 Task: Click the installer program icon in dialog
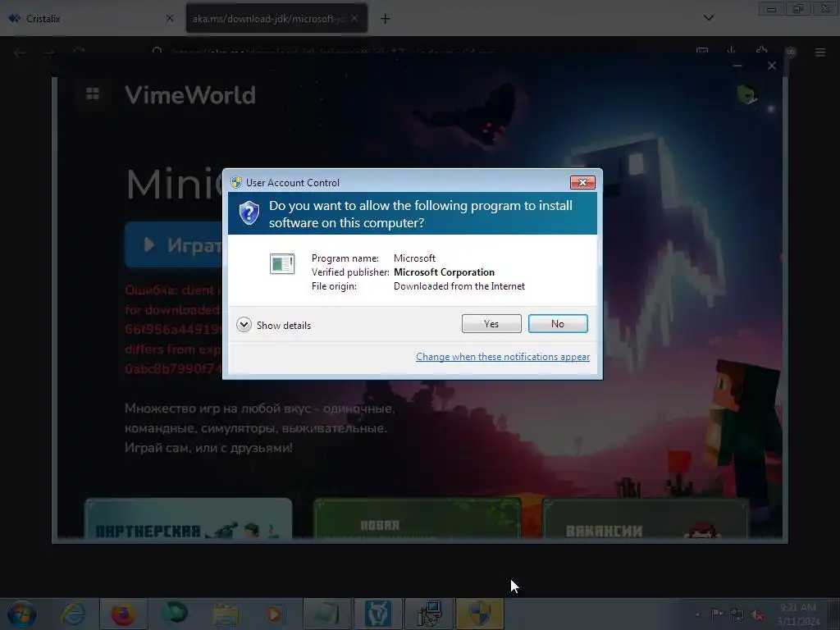pyautogui.click(x=282, y=263)
